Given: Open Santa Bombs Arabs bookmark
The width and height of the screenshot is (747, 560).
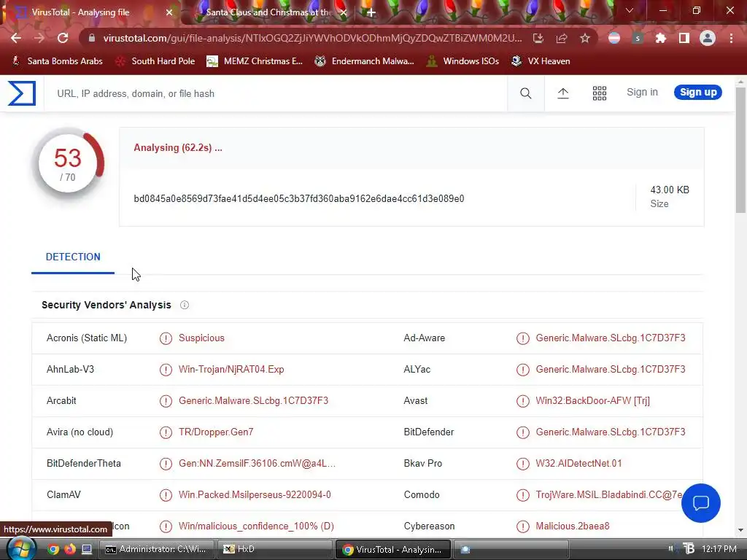Looking at the screenshot, I should point(58,61).
